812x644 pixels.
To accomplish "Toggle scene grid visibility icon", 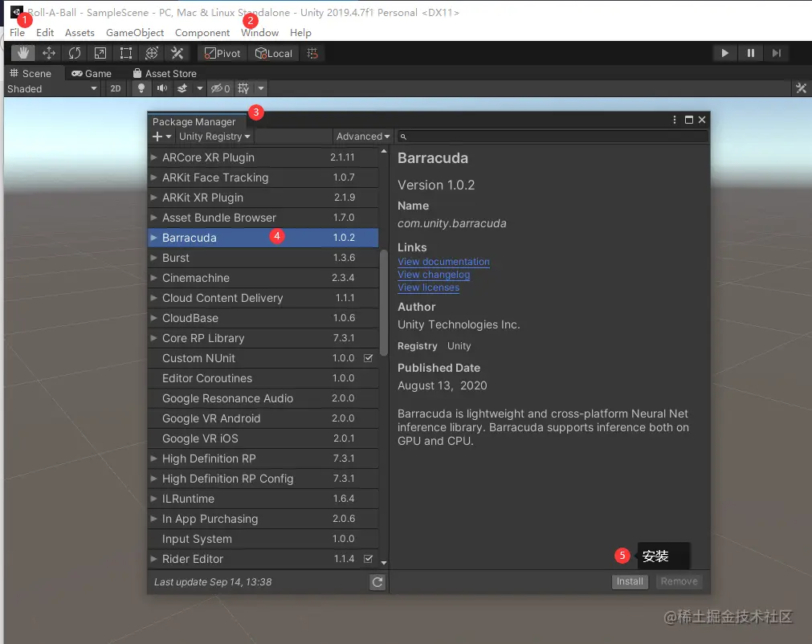I will (243, 88).
